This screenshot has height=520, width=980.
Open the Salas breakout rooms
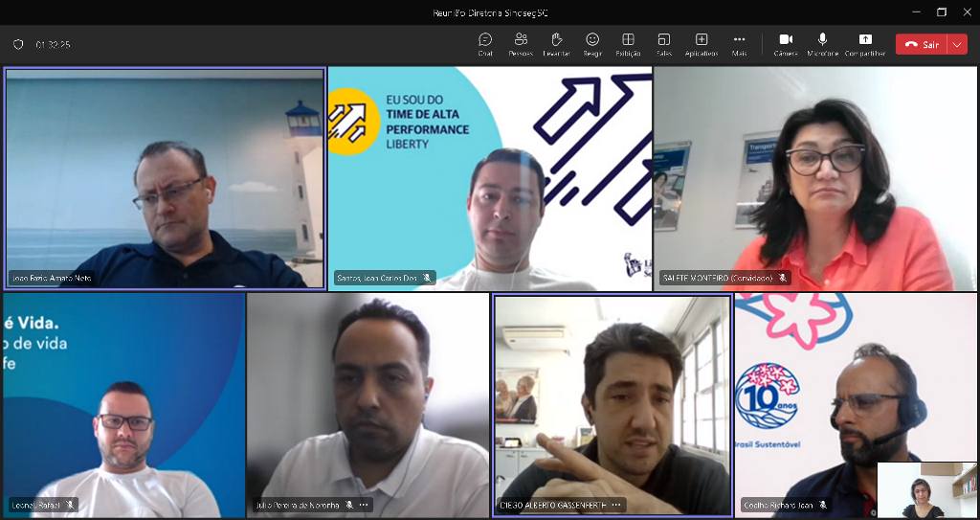tap(664, 43)
